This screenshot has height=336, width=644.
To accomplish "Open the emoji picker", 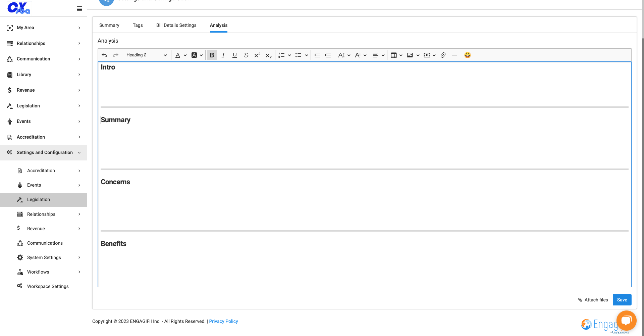I will pos(468,55).
